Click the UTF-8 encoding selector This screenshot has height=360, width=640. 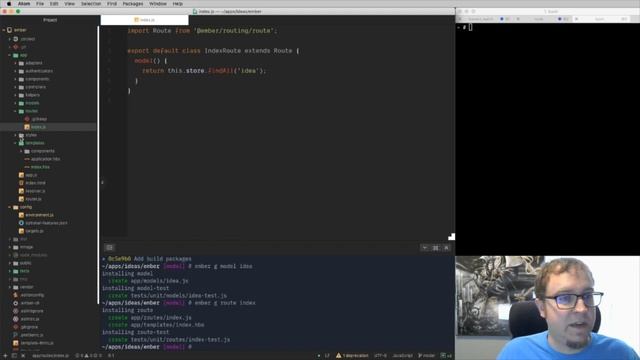click(x=380, y=356)
